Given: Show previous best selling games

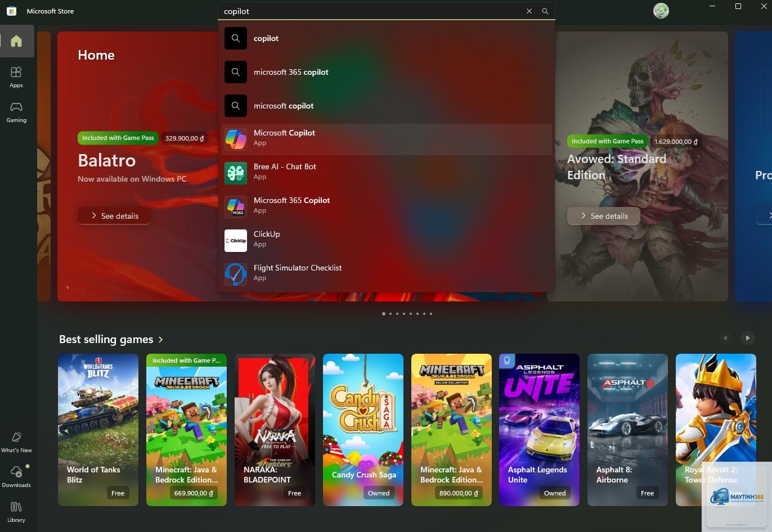Looking at the screenshot, I should tap(725, 338).
